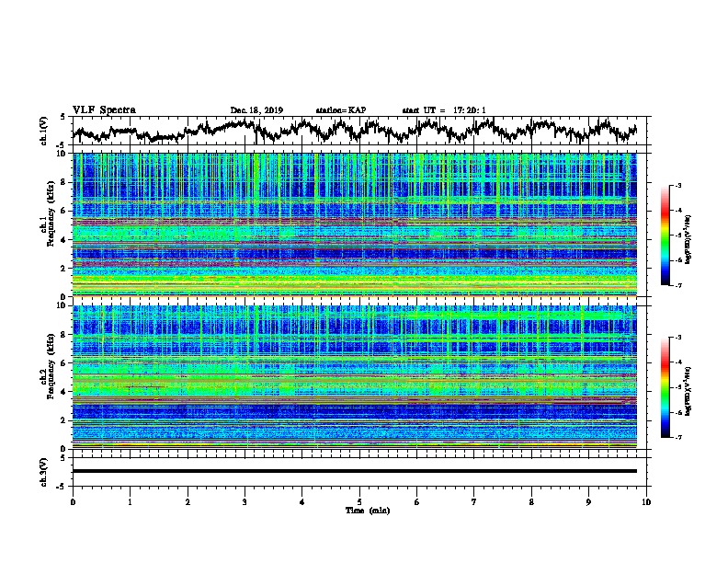Click the 'Time (min)' axis label
This screenshot has height=563, width=728.
[x=368, y=511]
